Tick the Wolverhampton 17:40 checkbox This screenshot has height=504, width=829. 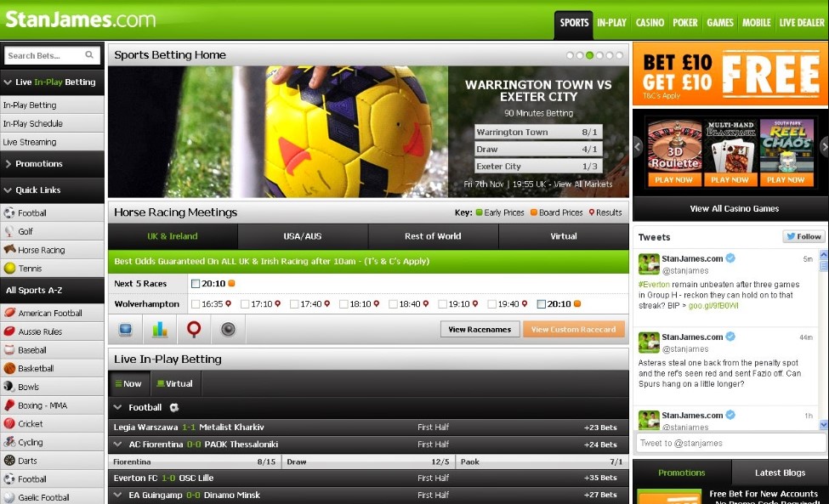click(x=294, y=304)
